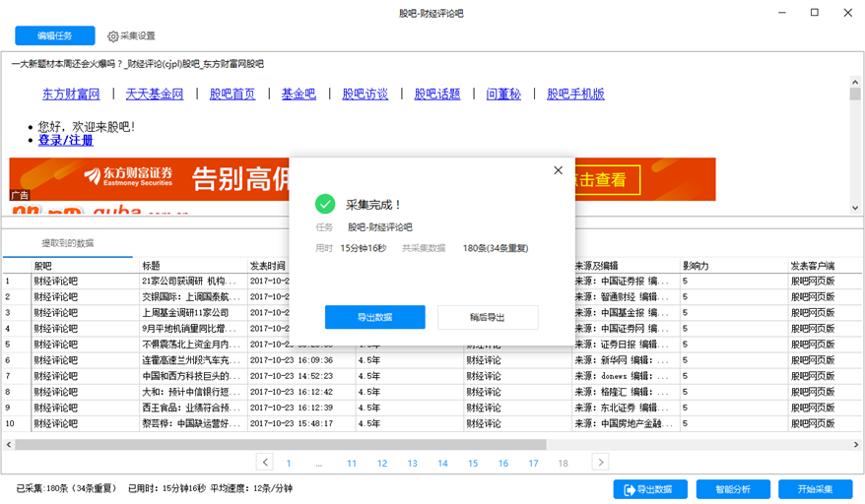Open the 股吧话题 link
This screenshot has width=865, height=504.
pos(436,94)
